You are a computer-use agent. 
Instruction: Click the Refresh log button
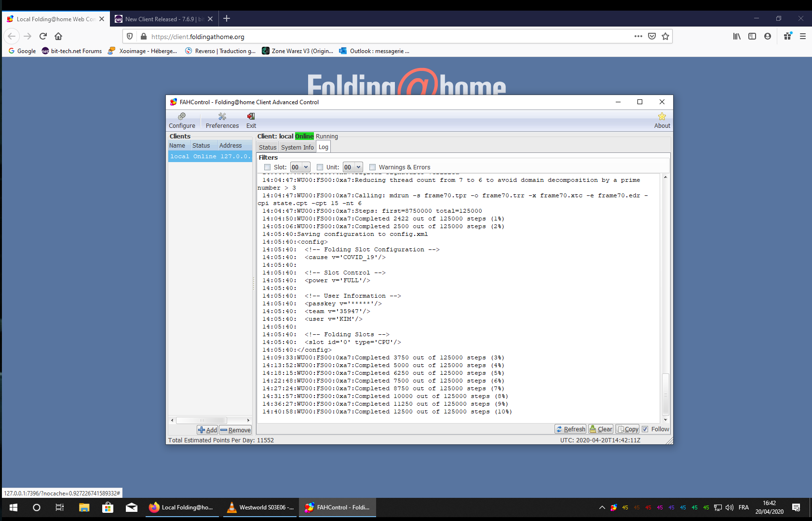(x=570, y=429)
